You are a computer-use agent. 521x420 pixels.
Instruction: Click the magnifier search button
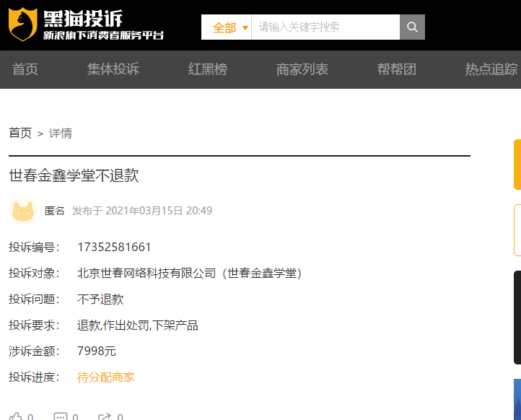point(412,27)
